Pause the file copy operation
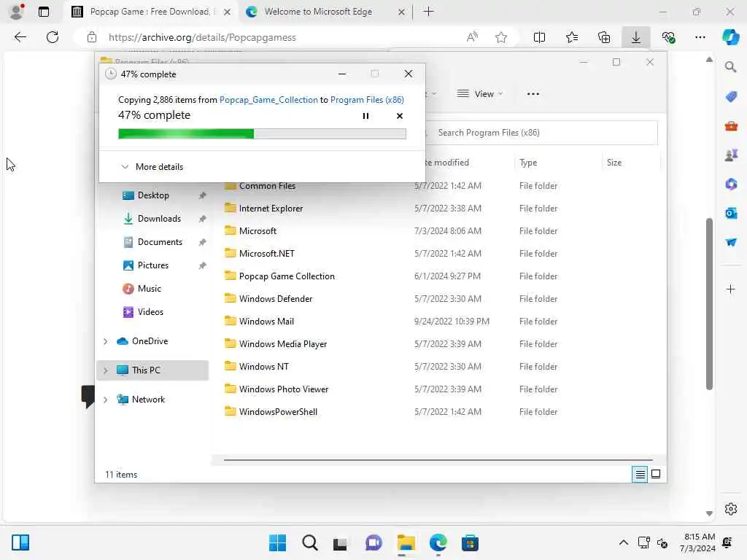Viewport: 747px width, 560px height. click(x=365, y=116)
